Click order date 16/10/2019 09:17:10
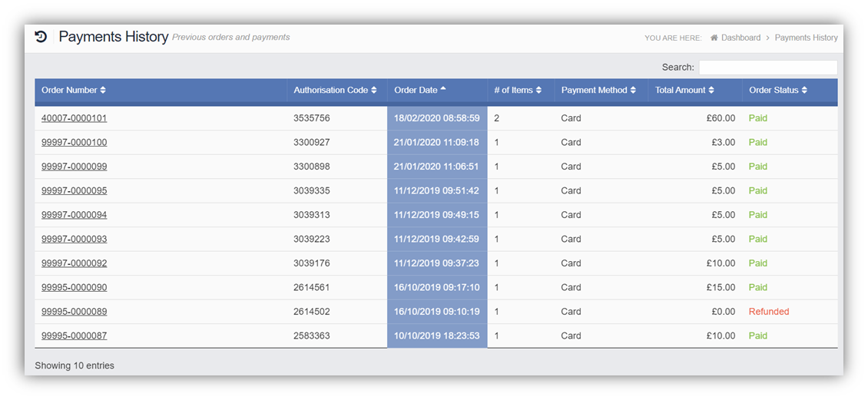Screen dimensions: 868x400 [437, 287]
